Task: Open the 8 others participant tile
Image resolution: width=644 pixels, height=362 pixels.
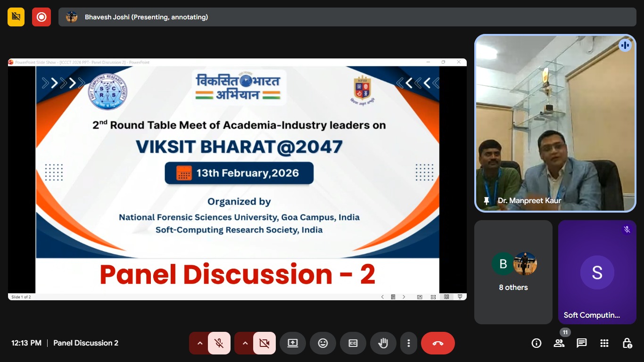Action: (x=513, y=272)
